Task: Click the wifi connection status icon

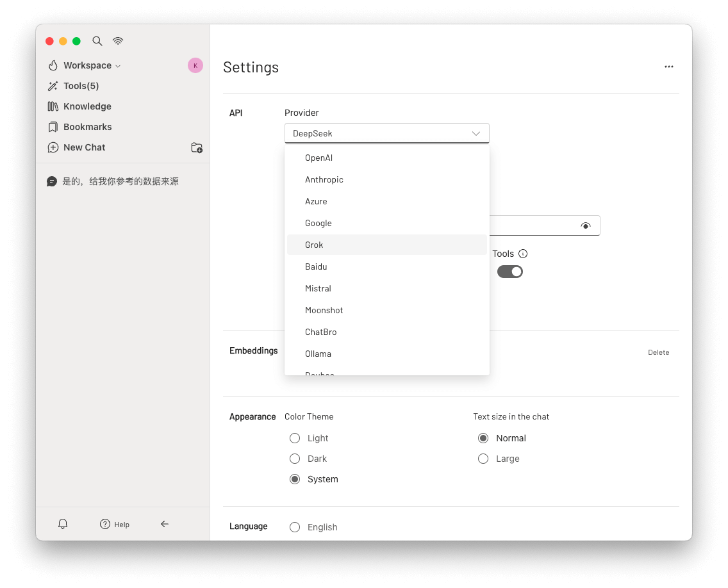Action: pos(118,41)
